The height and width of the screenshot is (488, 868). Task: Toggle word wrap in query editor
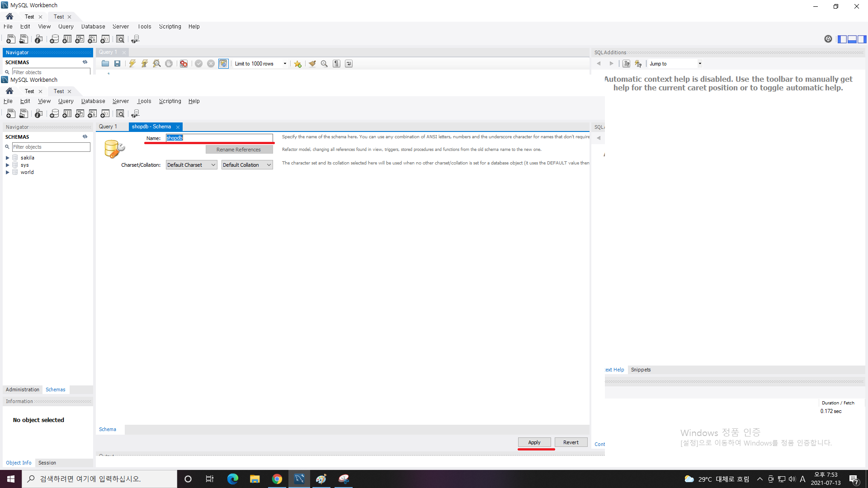click(349, 64)
